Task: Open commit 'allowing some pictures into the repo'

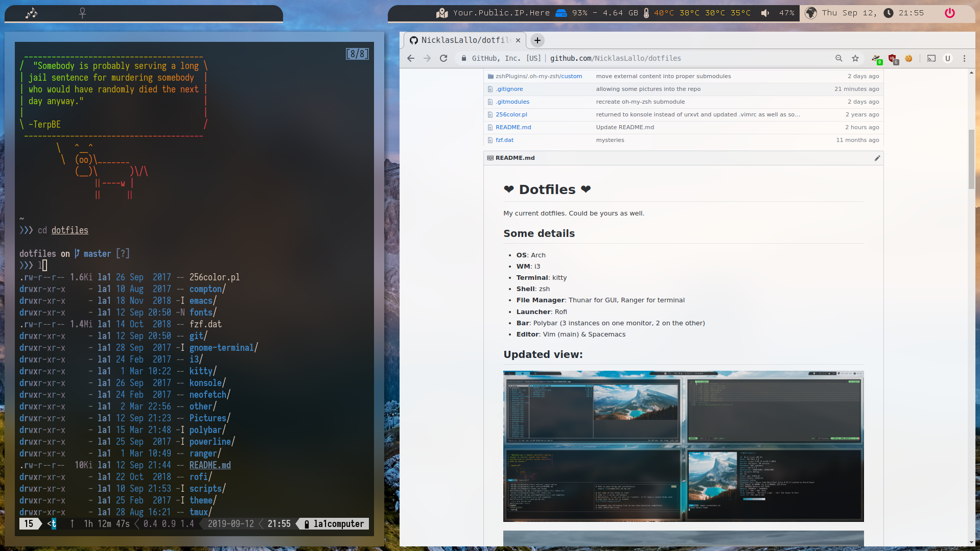Action: 648,89
